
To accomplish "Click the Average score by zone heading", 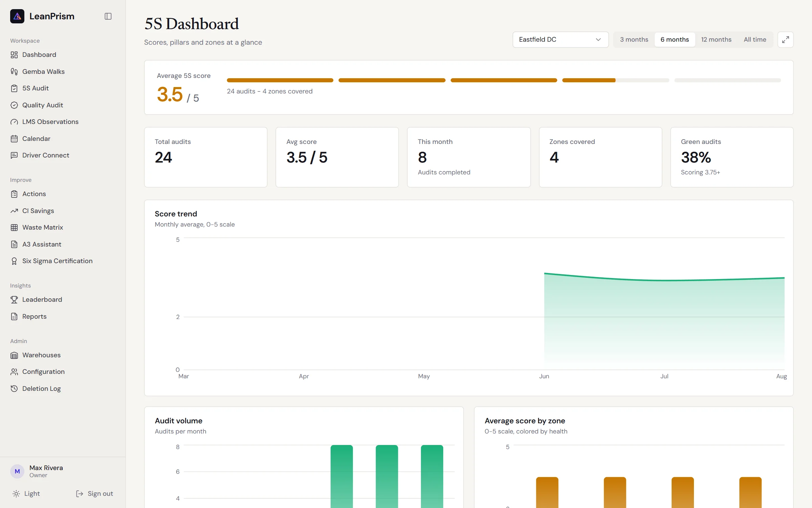I will (525, 421).
